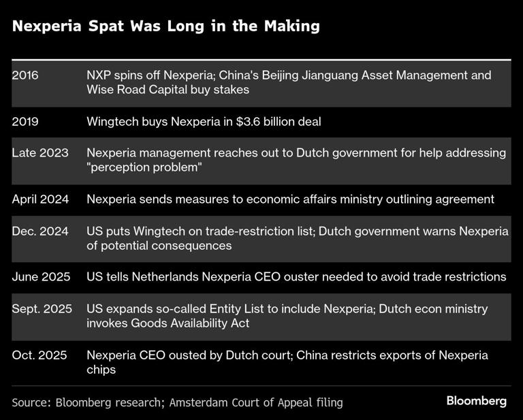Select the Dec. 2024 date label

point(40,231)
